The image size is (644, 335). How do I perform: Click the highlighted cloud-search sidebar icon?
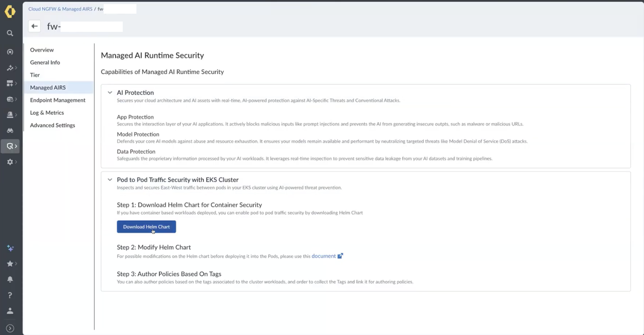coord(10,146)
